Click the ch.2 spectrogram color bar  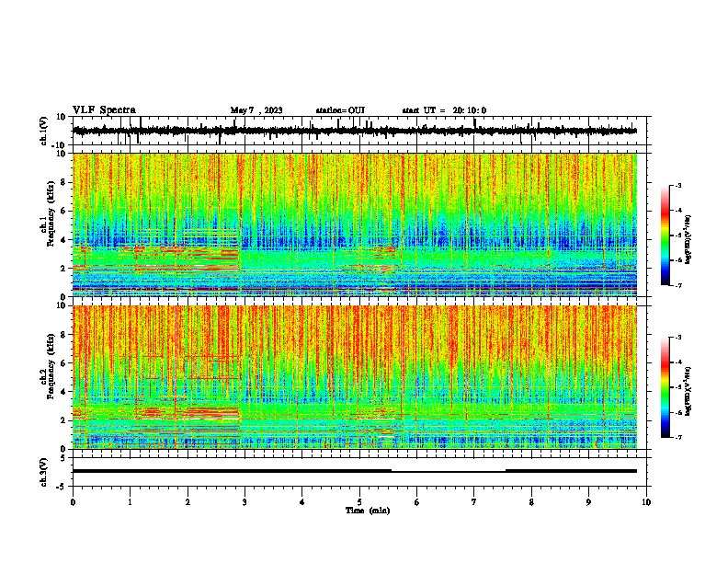[x=665, y=387]
